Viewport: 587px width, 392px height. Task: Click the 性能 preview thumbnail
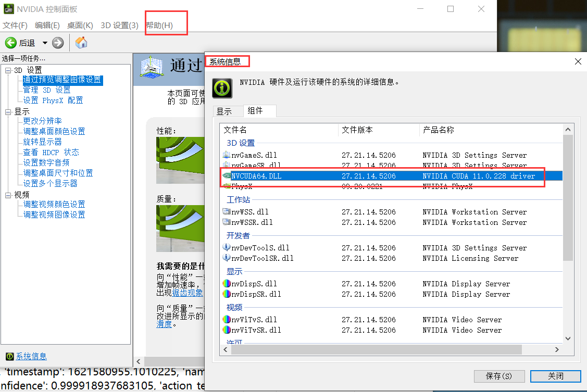click(180, 160)
